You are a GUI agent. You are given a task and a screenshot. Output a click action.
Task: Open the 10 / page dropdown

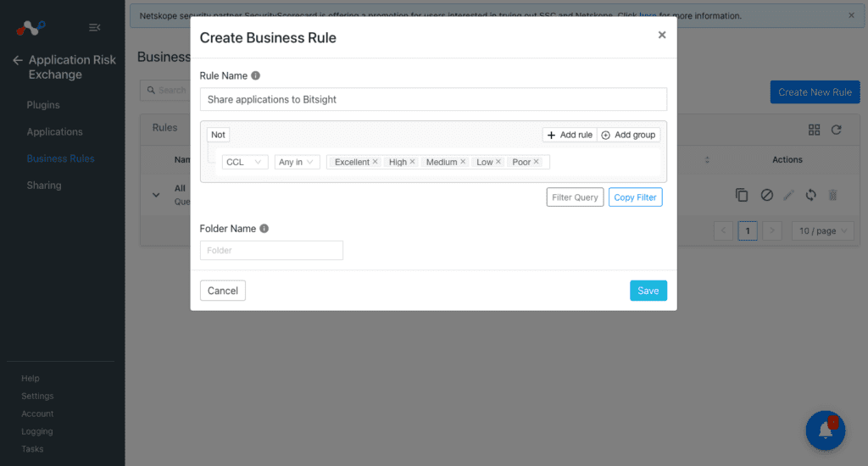click(822, 230)
